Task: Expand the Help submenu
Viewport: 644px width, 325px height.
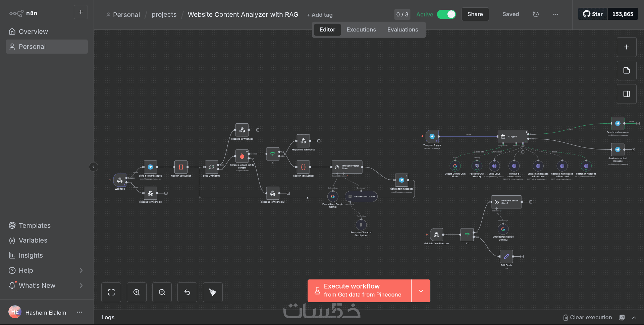Action: (81, 270)
